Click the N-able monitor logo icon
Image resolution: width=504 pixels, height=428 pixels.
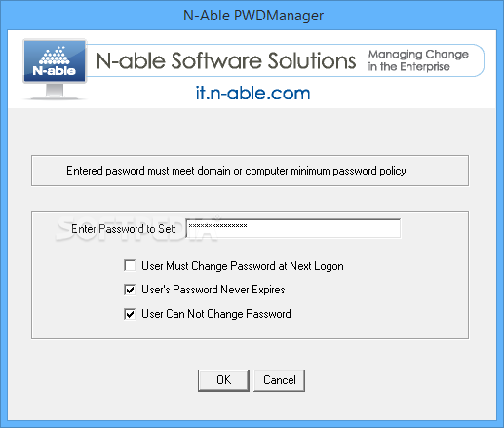[55, 68]
